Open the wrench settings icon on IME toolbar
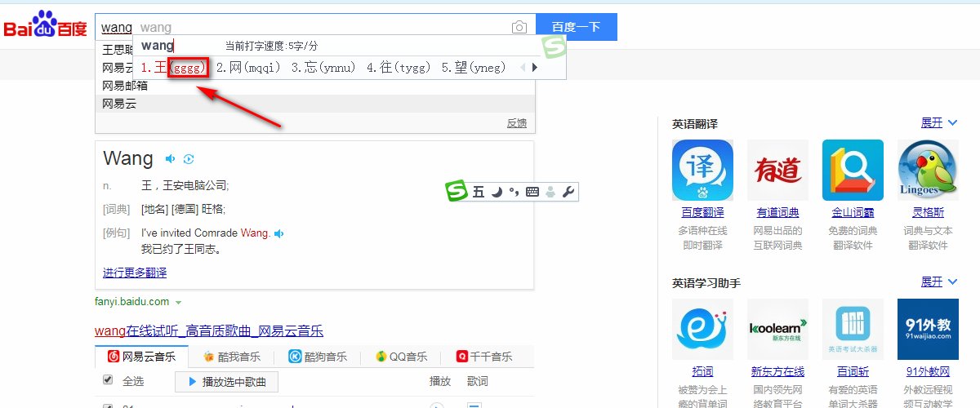The width and height of the screenshot is (980, 408). [x=569, y=193]
